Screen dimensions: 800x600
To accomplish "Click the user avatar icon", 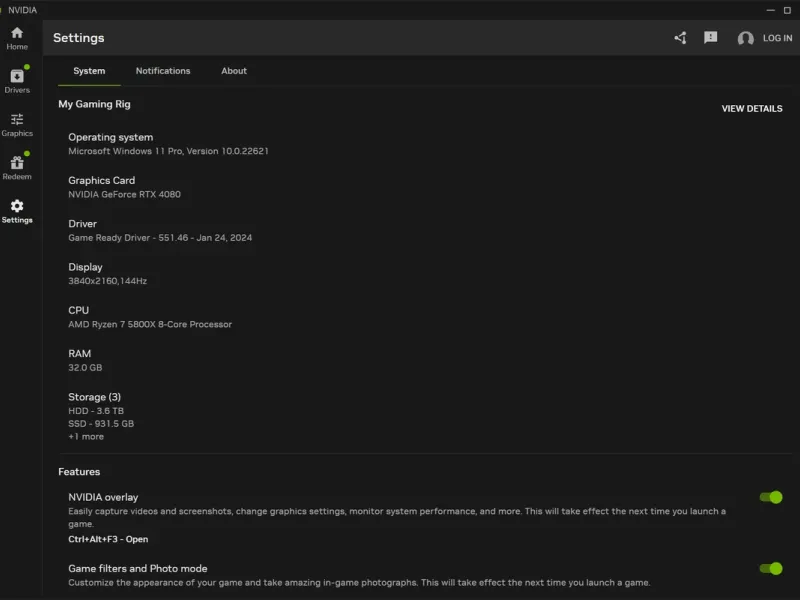I will [x=745, y=38].
